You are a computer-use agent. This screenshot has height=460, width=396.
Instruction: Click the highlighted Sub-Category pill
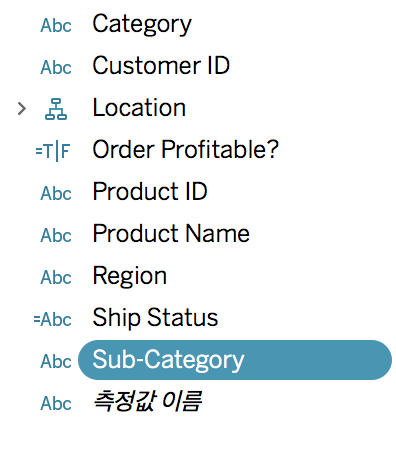235,360
